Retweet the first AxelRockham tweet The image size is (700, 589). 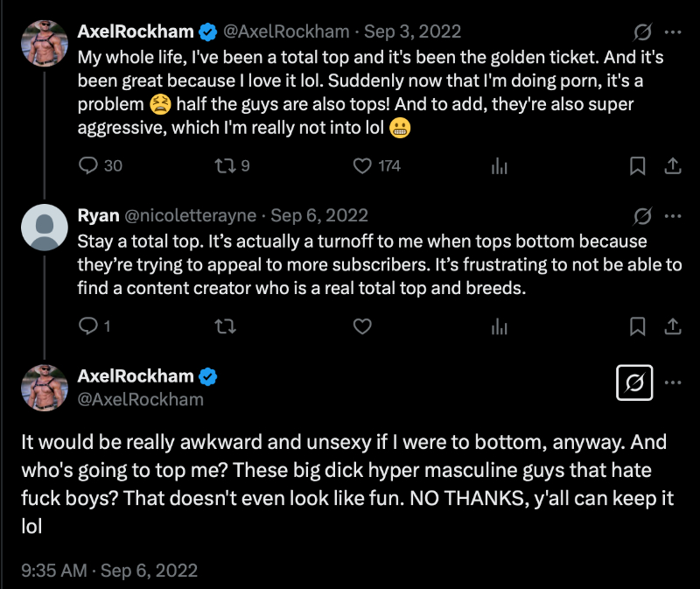[226, 165]
